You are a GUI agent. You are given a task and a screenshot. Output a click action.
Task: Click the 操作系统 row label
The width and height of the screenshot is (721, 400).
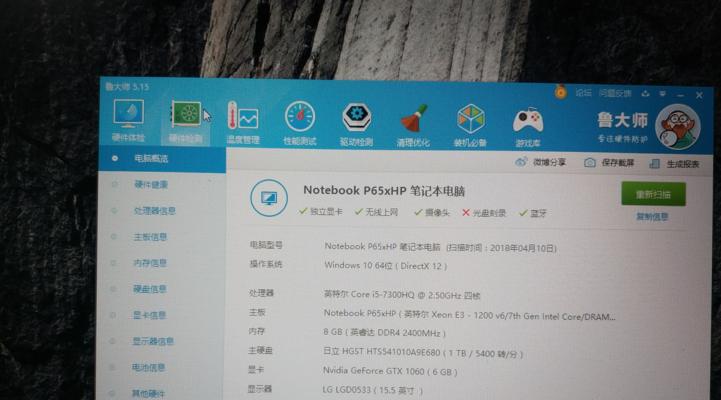point(266,264)
